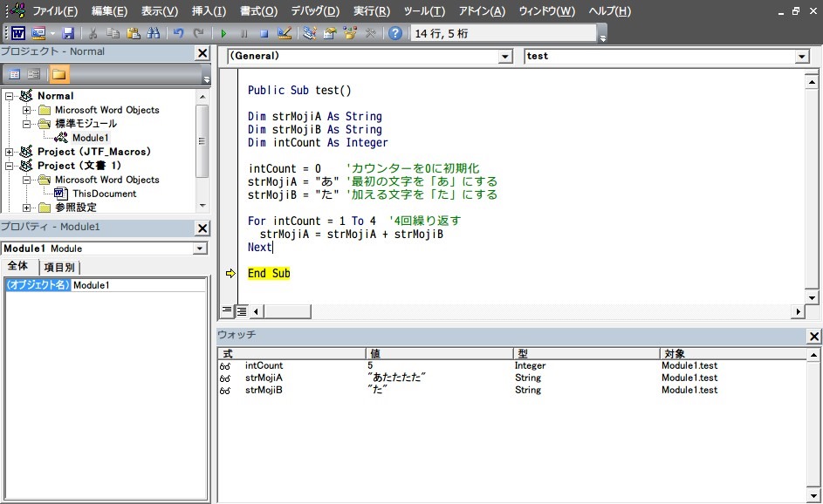Screen dimensions: 823x504
Task: Open the Object Browser icon
Action: pos(350,33)
